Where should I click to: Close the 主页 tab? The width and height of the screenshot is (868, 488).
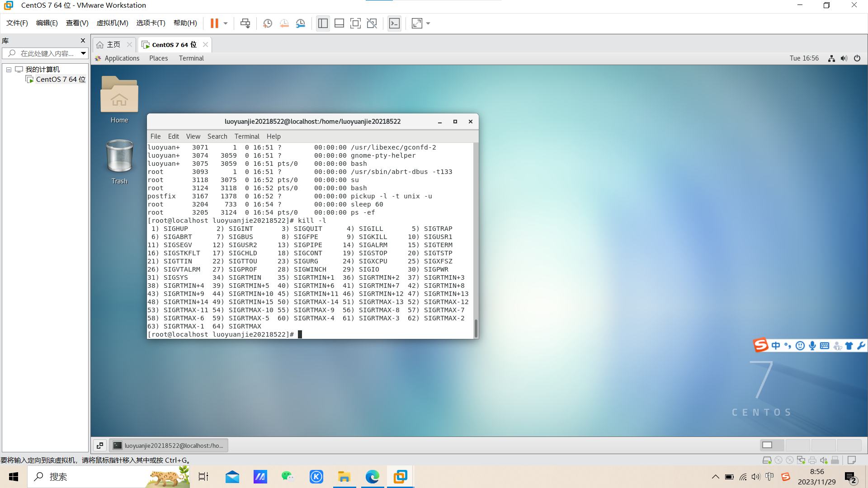pyautogui.click(x=129, y=44)
